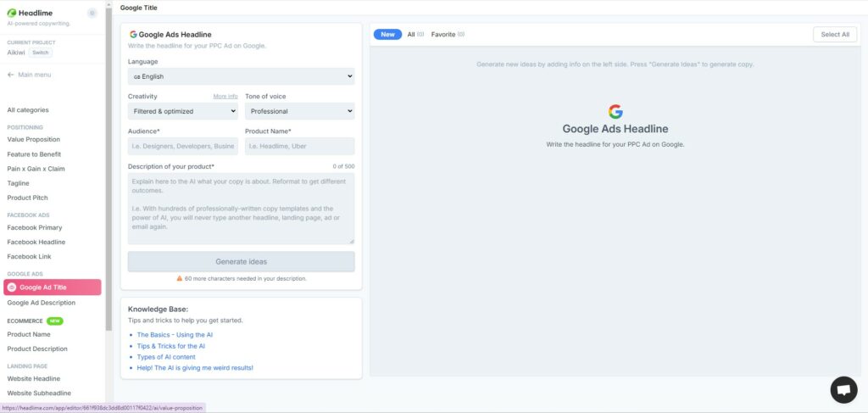
Task: Select Google Ad Title in sidebar
Action: point(53,287)
